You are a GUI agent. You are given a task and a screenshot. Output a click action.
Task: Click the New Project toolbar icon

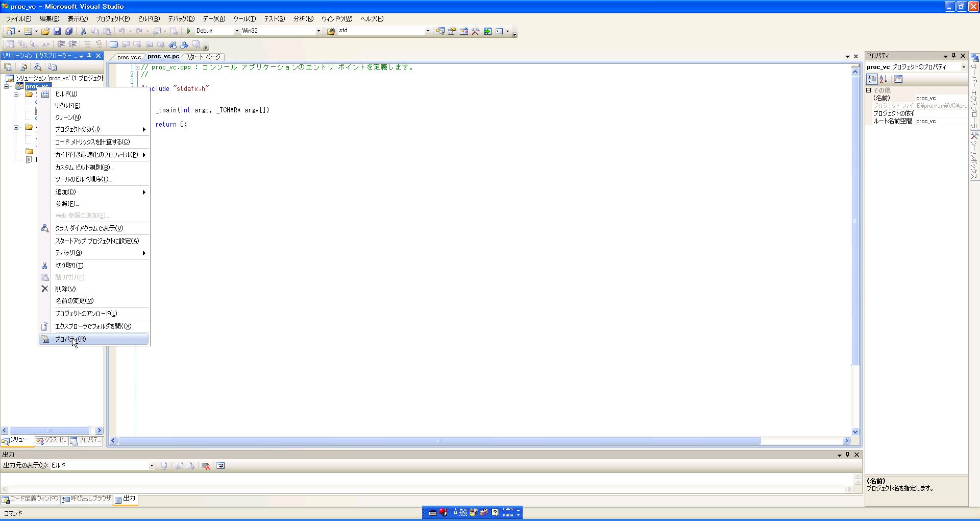click(x=10, y=31)
